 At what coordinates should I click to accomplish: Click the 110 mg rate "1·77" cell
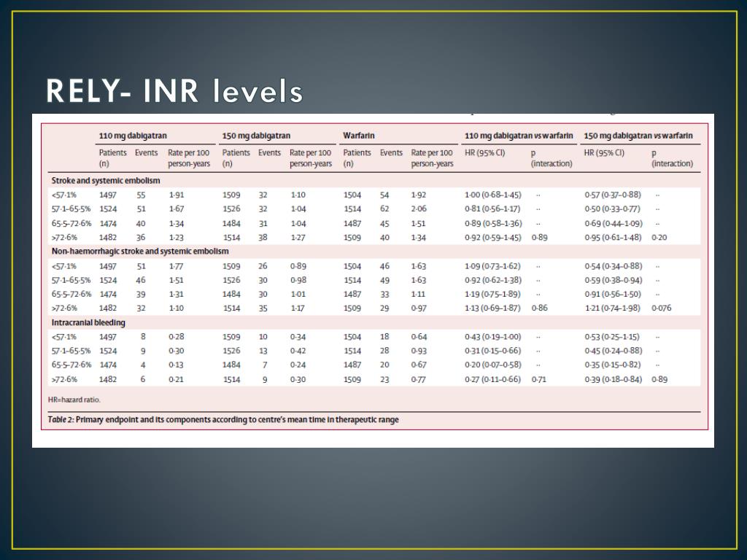[x=177, y=266]
